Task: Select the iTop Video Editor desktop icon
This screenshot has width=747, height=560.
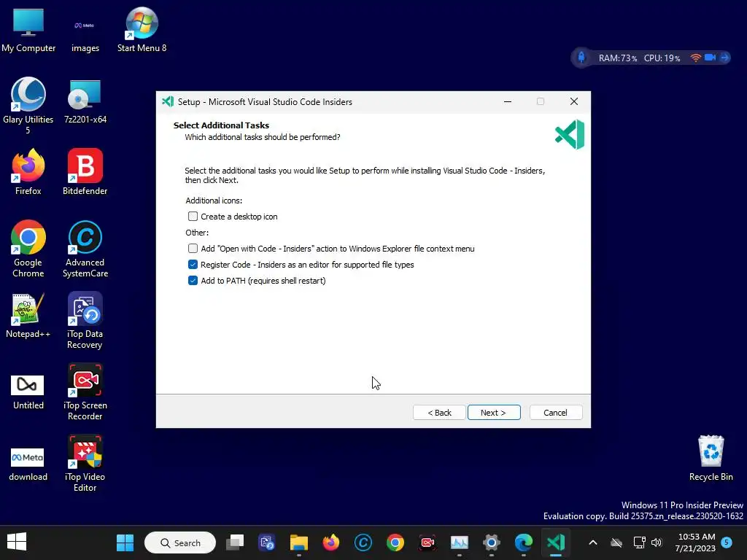Action: click(x=85, y=463)
